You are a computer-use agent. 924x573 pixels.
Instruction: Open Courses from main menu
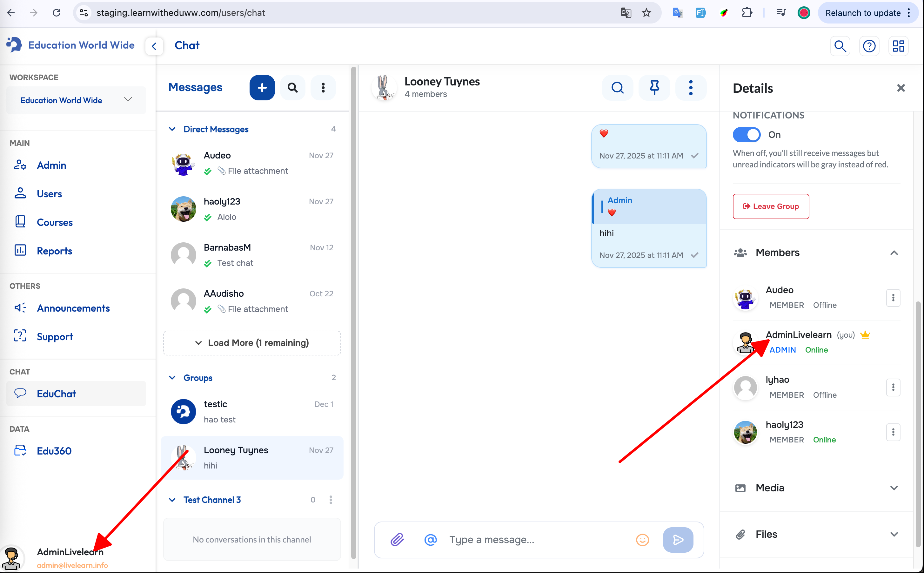[55, 222]
